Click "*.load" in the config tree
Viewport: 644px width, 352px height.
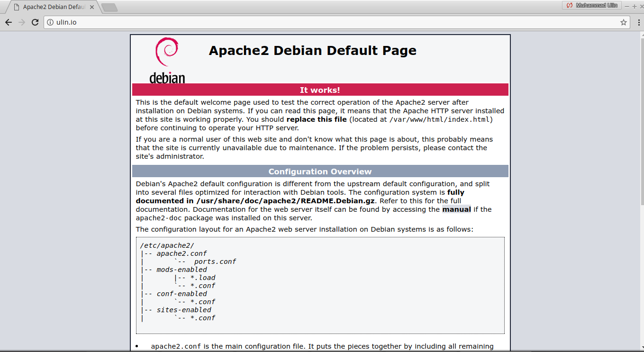203,278
